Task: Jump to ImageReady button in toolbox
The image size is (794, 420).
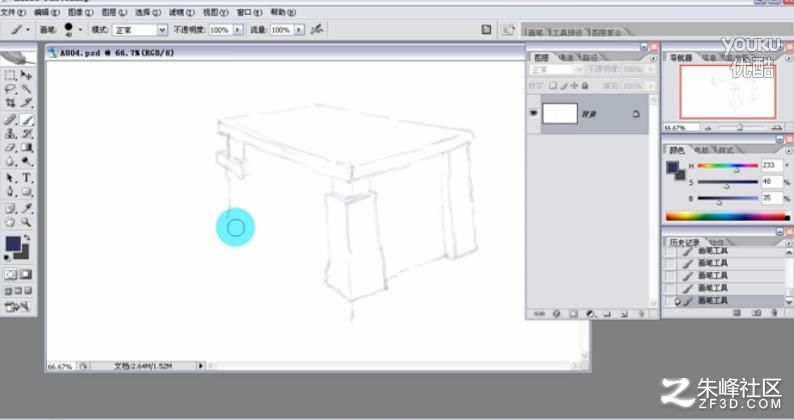Action: point(17,307)
